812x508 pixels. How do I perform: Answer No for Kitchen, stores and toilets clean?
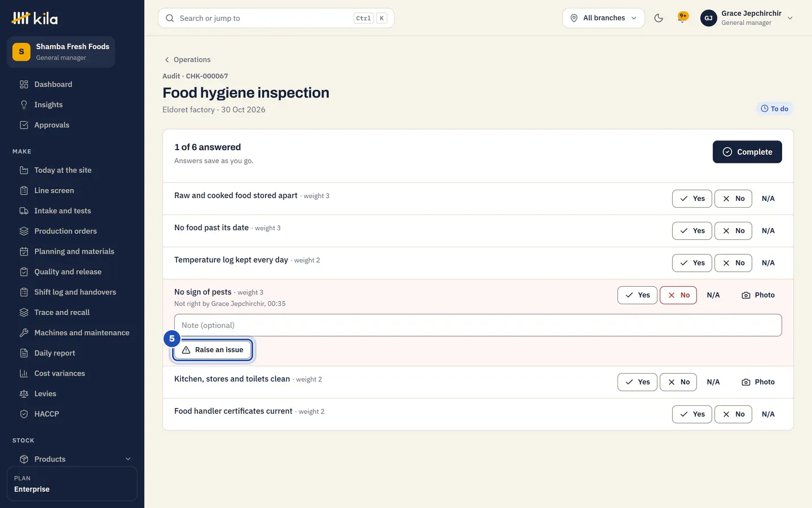(678, 382)
